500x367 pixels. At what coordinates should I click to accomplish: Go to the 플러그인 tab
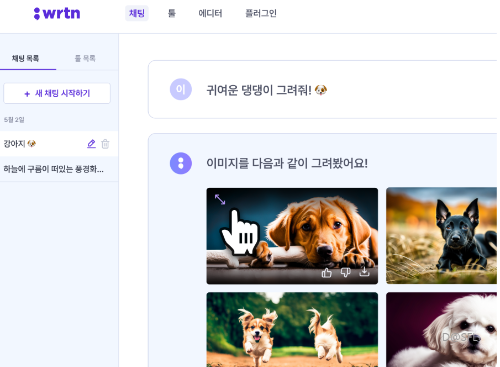coord(261,13)
